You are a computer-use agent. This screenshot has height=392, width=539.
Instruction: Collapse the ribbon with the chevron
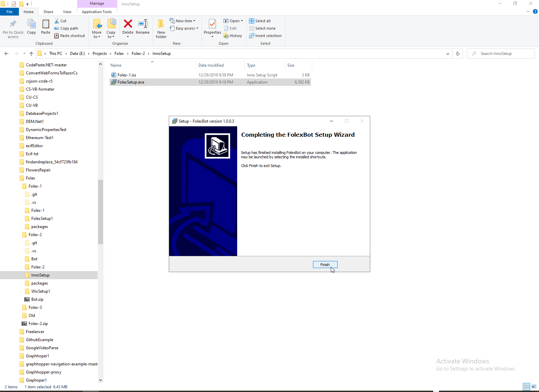[528, 12]
